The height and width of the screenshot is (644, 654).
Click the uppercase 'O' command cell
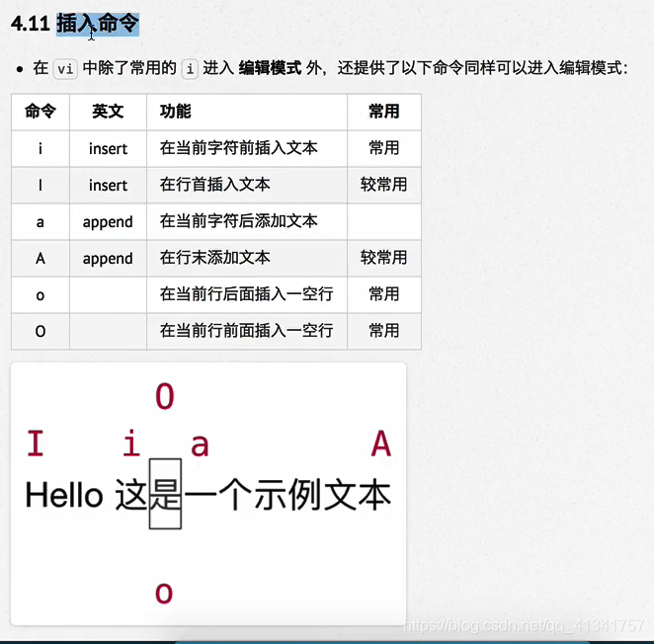click(41, 331)
